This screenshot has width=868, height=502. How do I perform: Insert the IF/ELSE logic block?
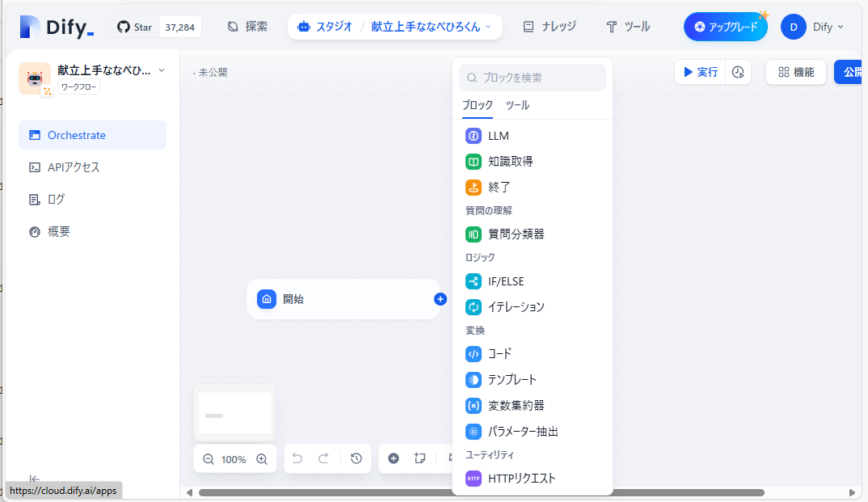532,281
